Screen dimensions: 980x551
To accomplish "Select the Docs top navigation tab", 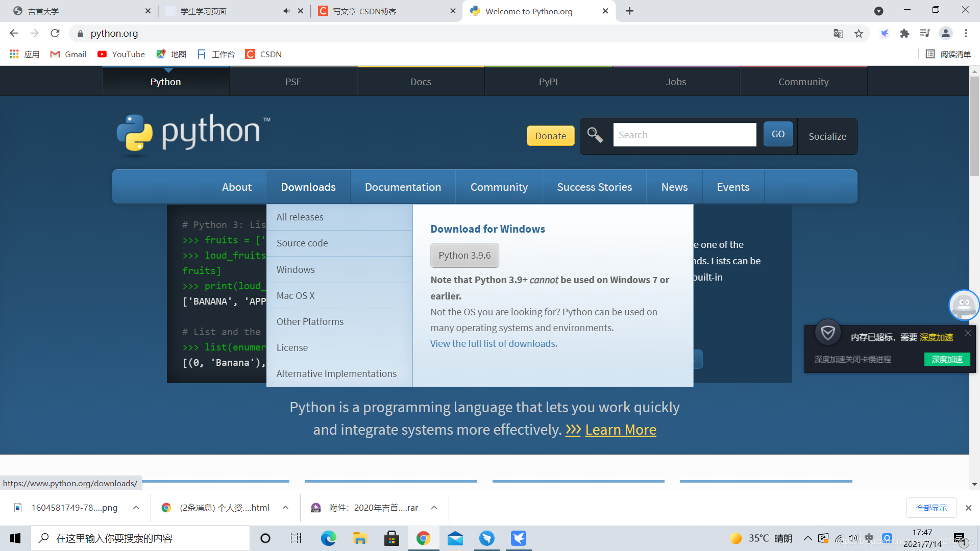I will (x=421, y=82).
